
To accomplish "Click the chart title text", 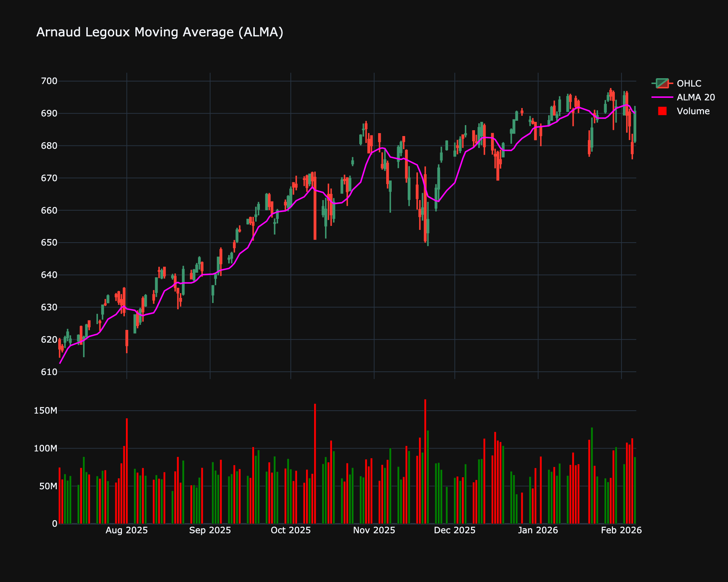I will click(x=159, y=32).
